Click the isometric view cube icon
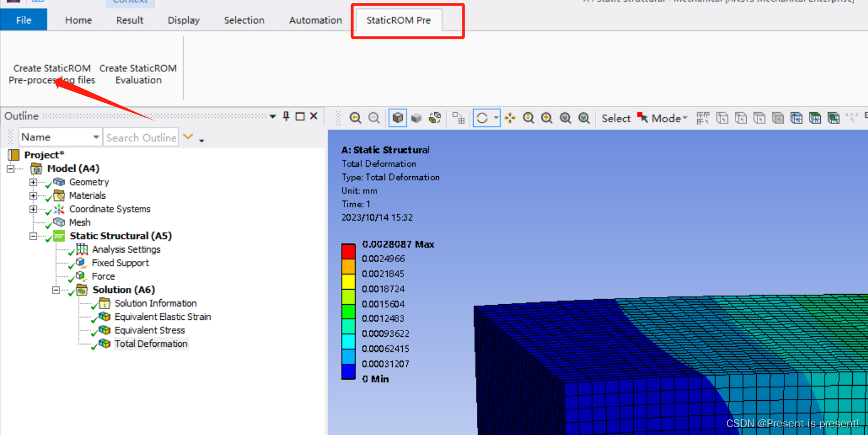868x435 pixels. (x=398, y=118)
